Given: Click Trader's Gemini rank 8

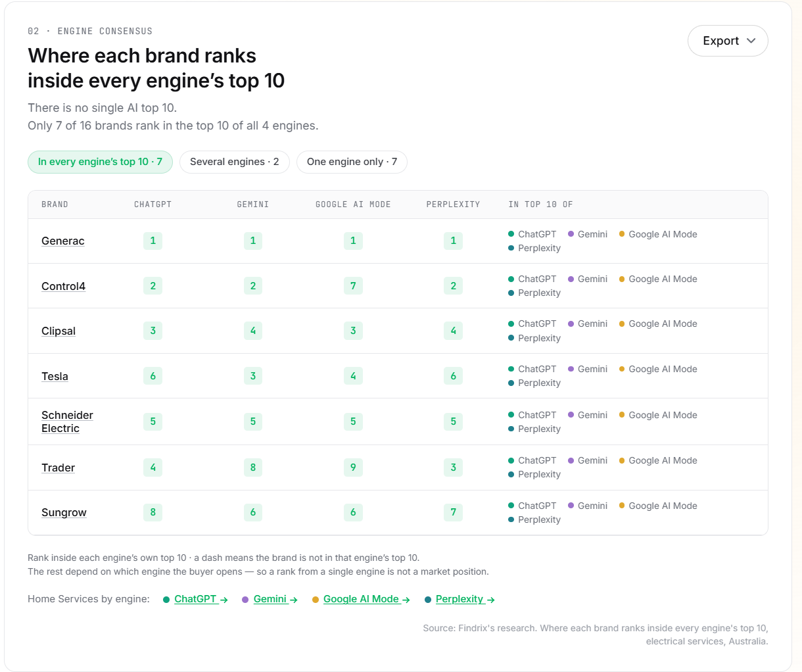Looking at the screenshot, I should click(x=253, y=468).
